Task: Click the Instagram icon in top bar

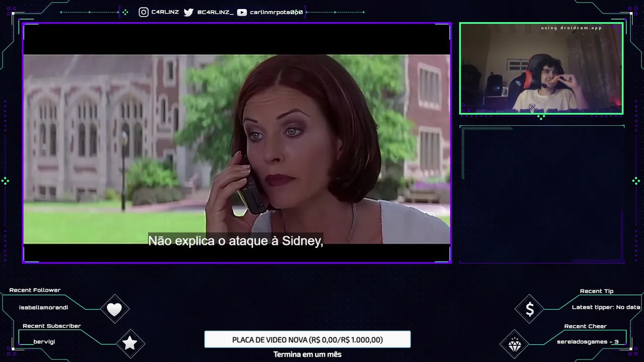Action: 143,12
